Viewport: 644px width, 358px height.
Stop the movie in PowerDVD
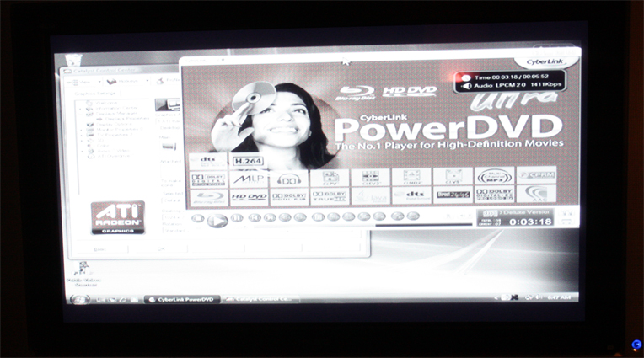[x=198, y=218]
